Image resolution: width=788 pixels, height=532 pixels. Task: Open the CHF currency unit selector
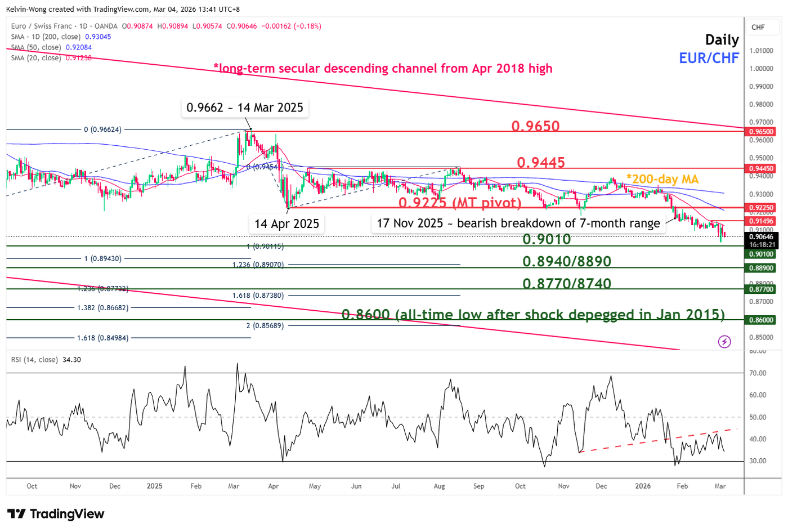[x=763, y=26]
